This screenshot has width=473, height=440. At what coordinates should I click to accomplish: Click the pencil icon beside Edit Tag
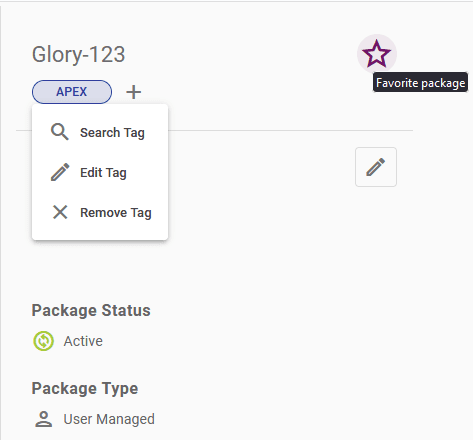click(x=60, y=172)
